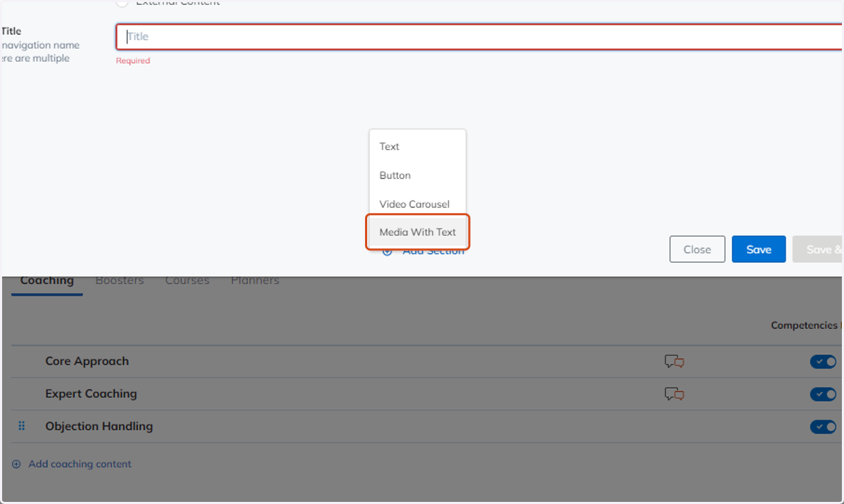Image resolution: width=844 pixels, height=504 pixels.
Task: Click the red Required validation text
Action: point(133,60)
